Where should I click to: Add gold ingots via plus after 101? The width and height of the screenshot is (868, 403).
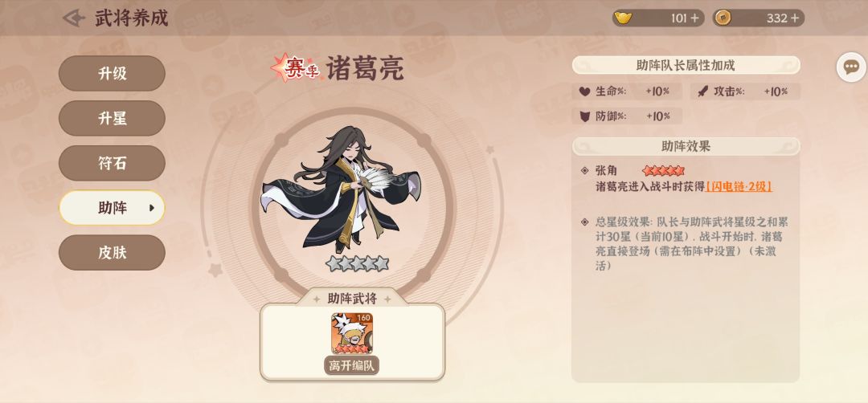tap(694, 18)
